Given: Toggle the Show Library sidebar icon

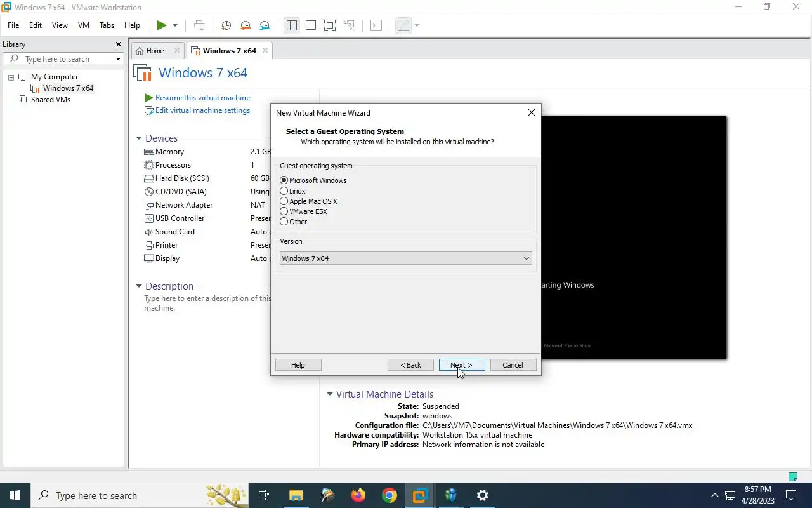Looking at the screenshot, I should coord(292,25).
